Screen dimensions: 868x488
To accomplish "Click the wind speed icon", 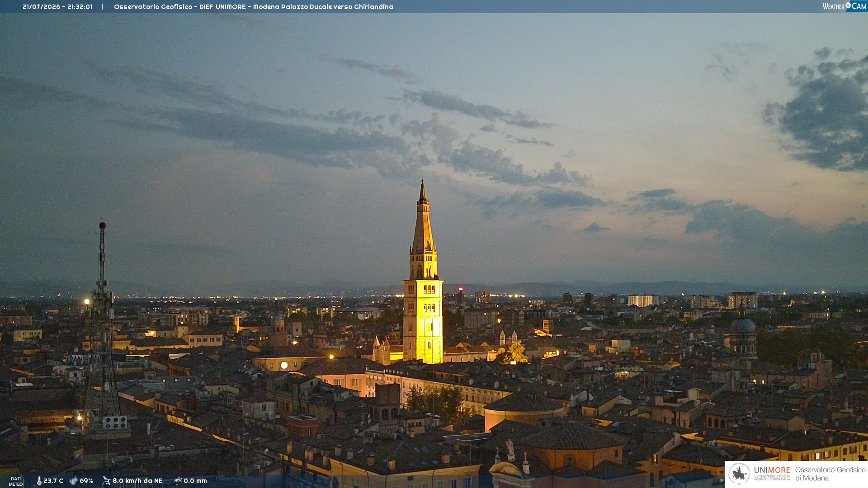I will click(x=106, y=481).
